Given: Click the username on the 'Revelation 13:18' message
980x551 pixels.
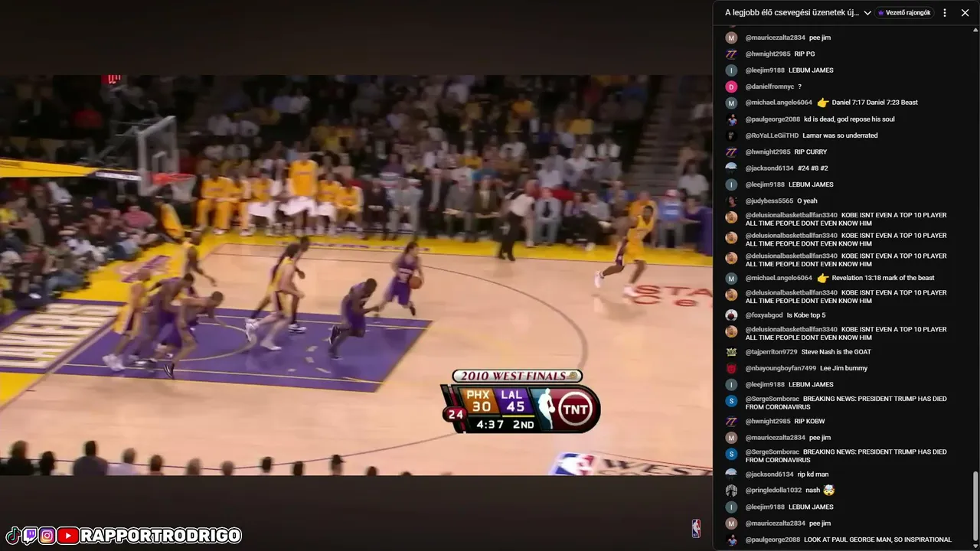Looking at the screenshot, I should pos(779,279).
